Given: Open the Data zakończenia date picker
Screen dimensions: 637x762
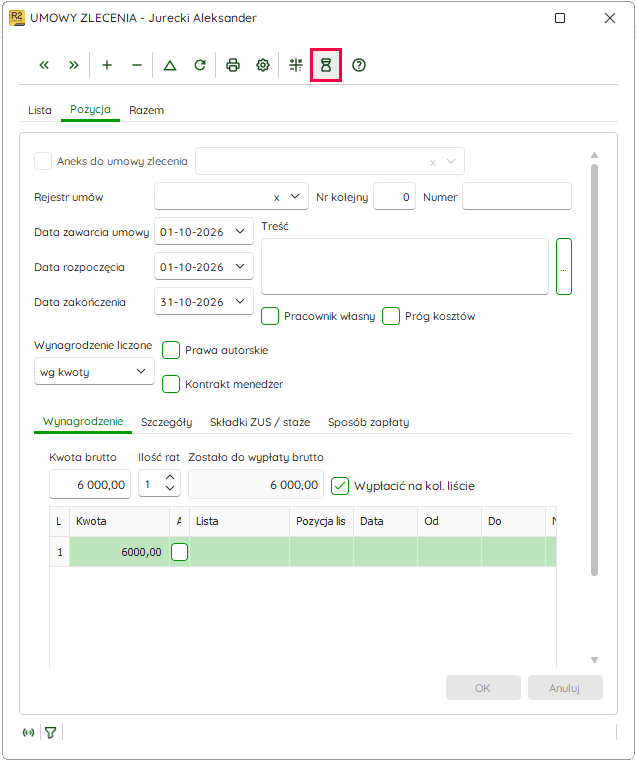Looking at the screenshot, I should [240, 301].
